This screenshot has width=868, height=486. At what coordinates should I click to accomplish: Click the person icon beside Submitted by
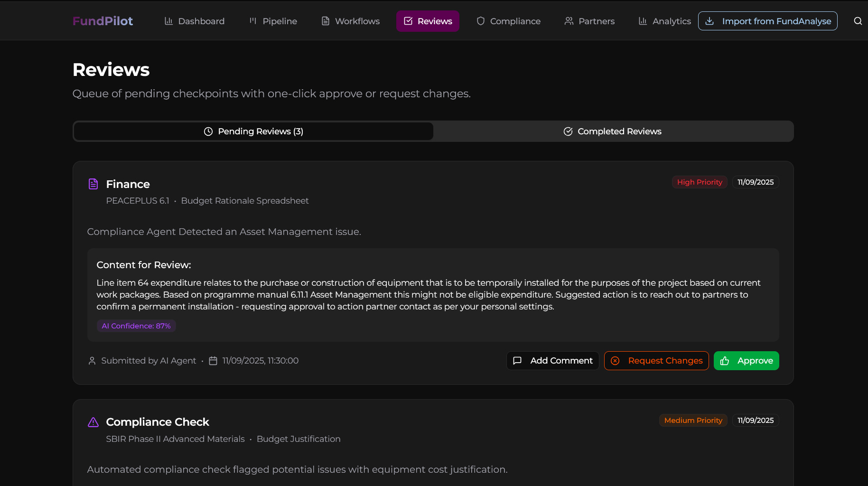[x=92, y=361]
